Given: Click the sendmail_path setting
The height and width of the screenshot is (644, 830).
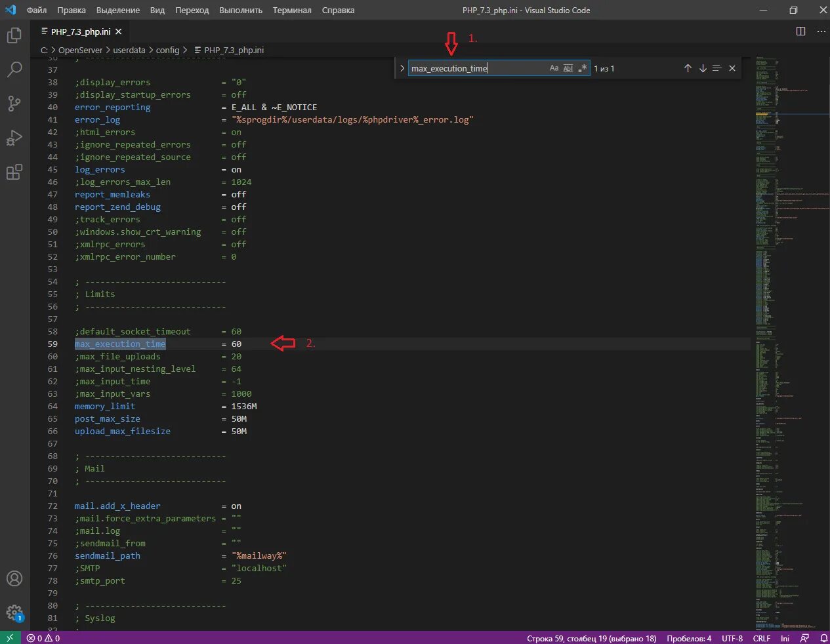Looking at the screenshot, I should pyautogui.click(x=108, y=555).
